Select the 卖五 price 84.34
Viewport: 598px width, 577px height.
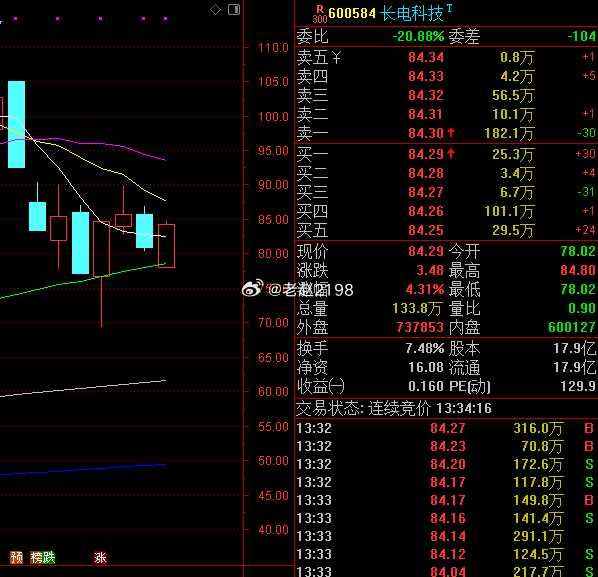426,57
